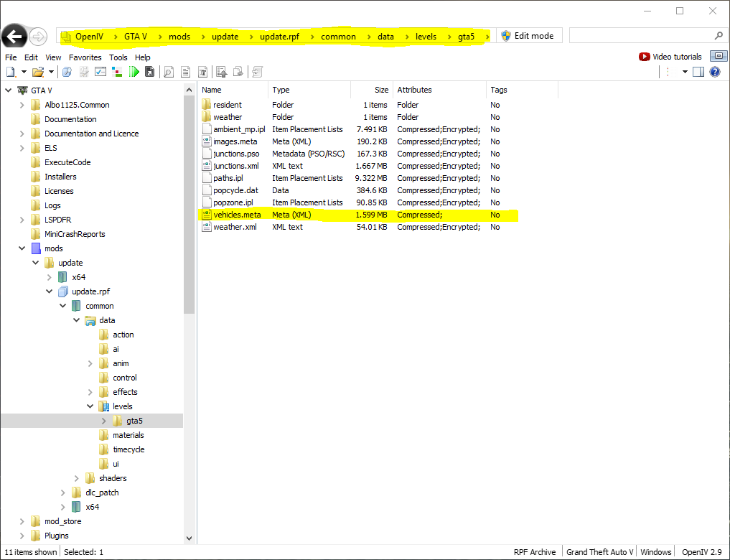Open the Edit menu
The width and height of the screenshot is (730, 560).
(31, 57)
